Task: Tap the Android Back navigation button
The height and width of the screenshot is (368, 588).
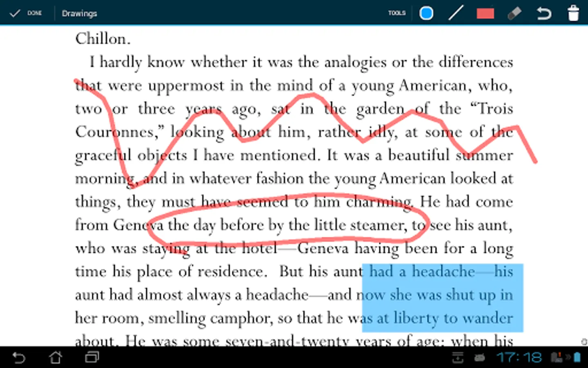Action: point(19,358)
